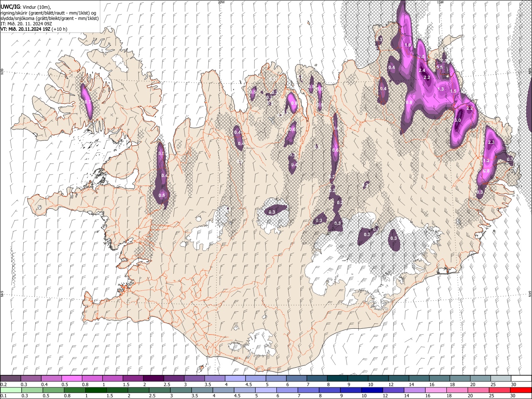Screen dimensions: 532x399
Task: Click the "2.4" precipitation value on map
Action: [422, 70]
